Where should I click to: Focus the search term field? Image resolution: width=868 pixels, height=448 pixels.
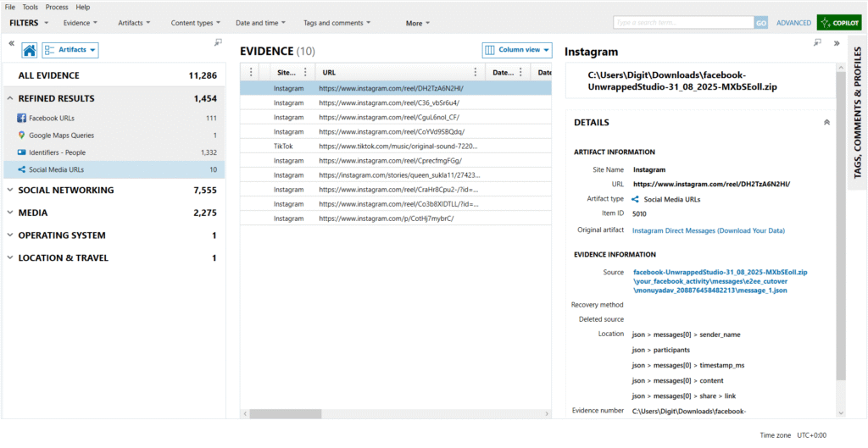click(684, 23)
